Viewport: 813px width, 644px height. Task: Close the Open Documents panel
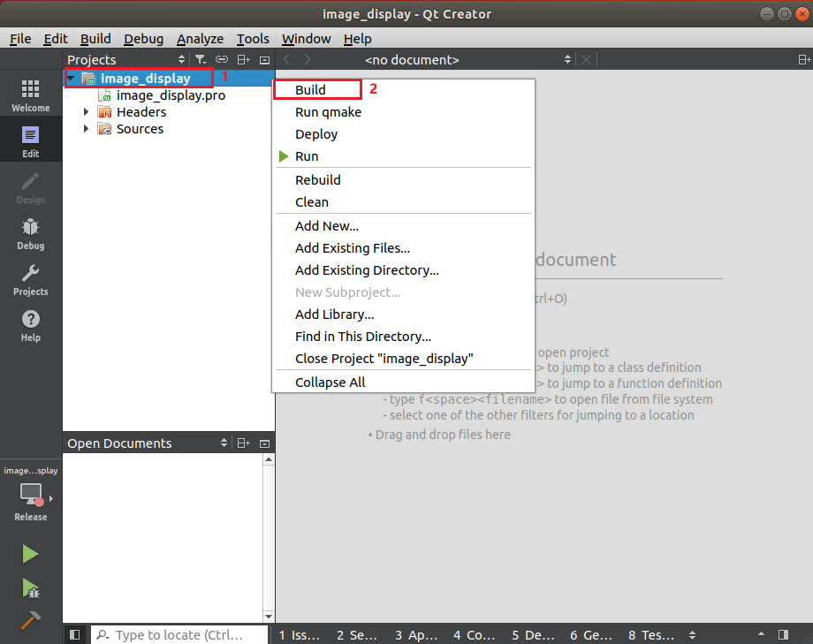click(x=264, y=443)
